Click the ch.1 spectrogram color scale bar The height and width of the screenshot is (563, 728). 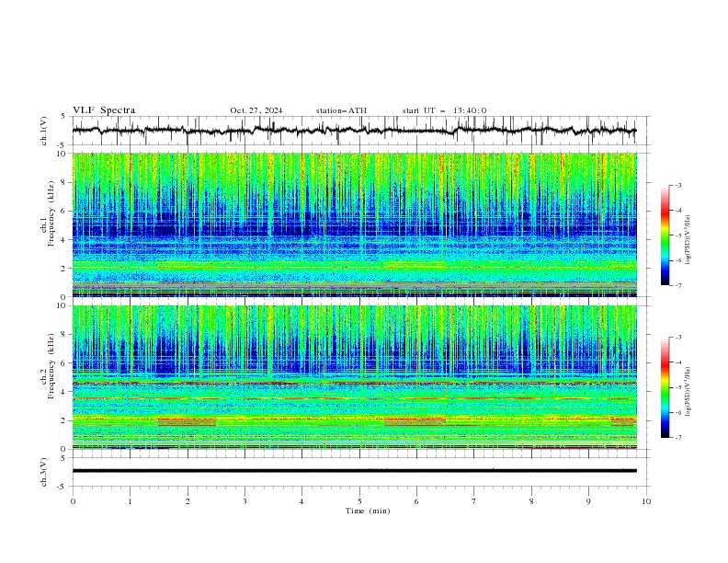(665, 236)
